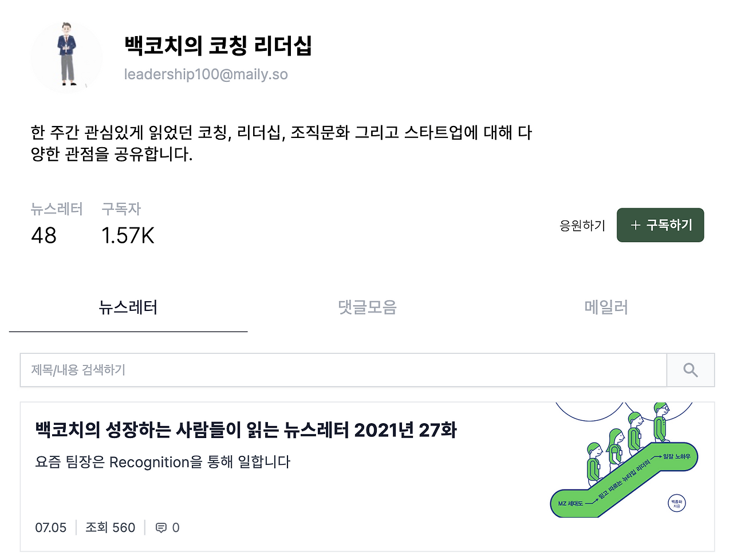
Task: Switch to the 메일러 tab
Action: click(606, 307)
